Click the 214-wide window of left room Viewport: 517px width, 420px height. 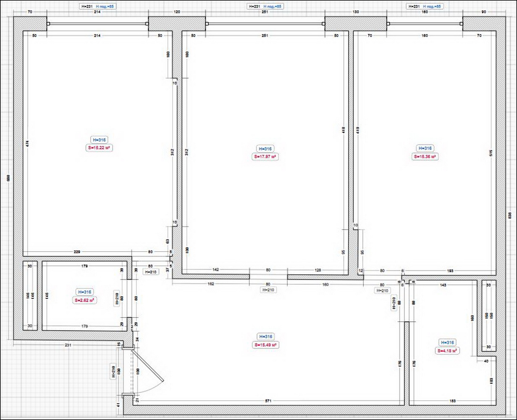click(97, 24)
